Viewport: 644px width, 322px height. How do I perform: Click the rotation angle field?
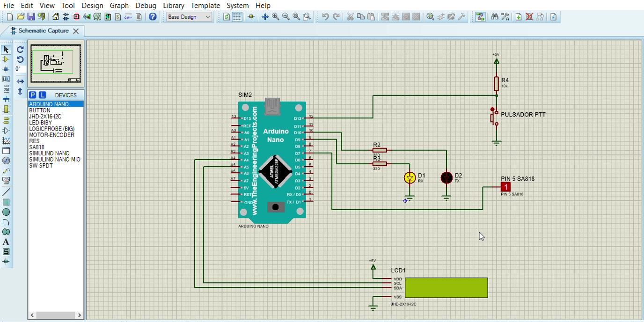[x=20, y=69]
